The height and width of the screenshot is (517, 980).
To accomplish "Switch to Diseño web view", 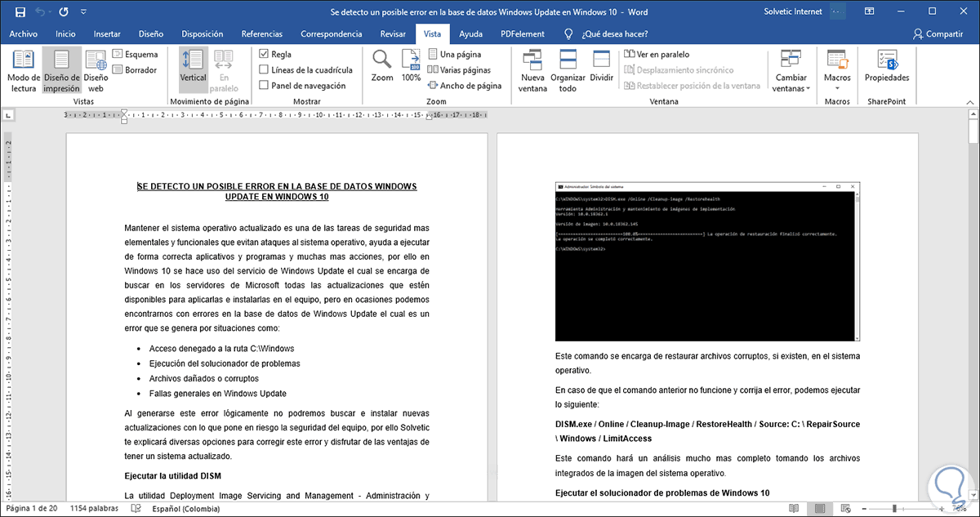I will click(x=96, y=71).
